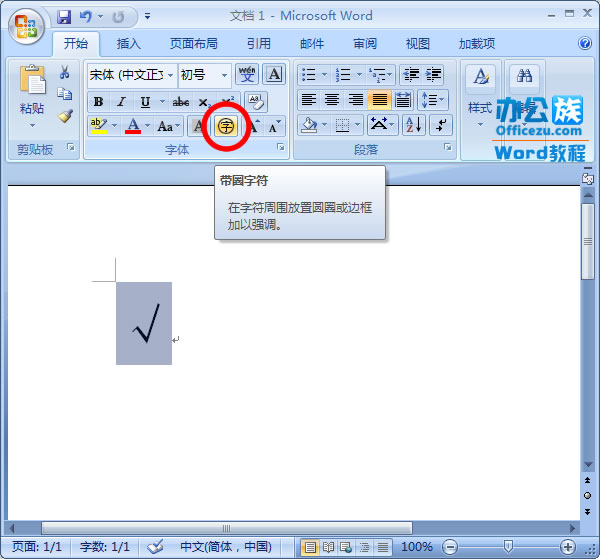The width and height of the screenshot is (600, 559).
Task: Click the zoom slider handle
Action: [508, 547]
